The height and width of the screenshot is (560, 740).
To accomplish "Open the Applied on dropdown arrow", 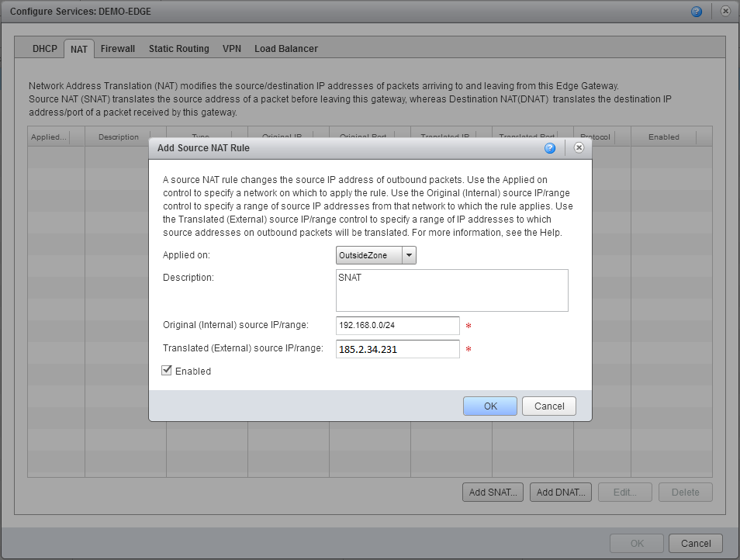I will point(409,255).
